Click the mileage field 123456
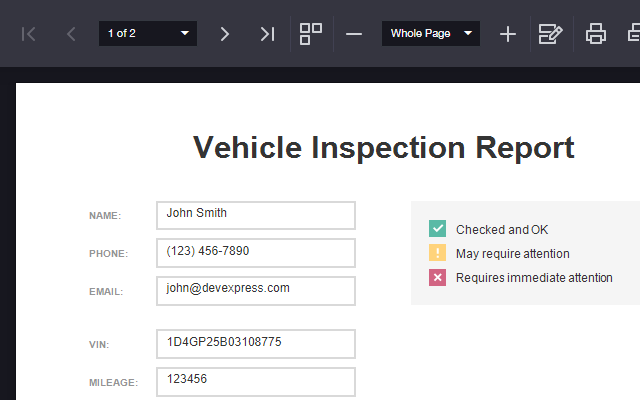640x400 pixels. (255, 381)
